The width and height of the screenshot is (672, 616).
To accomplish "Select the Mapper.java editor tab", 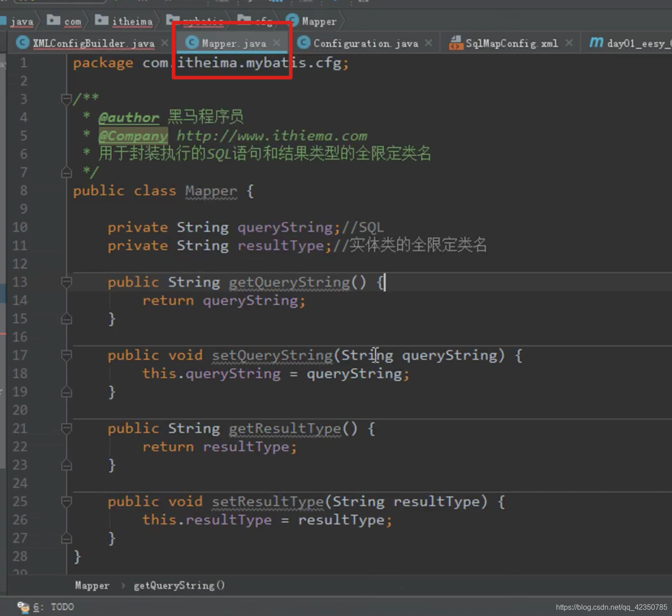I will click(x=233, y=43).
